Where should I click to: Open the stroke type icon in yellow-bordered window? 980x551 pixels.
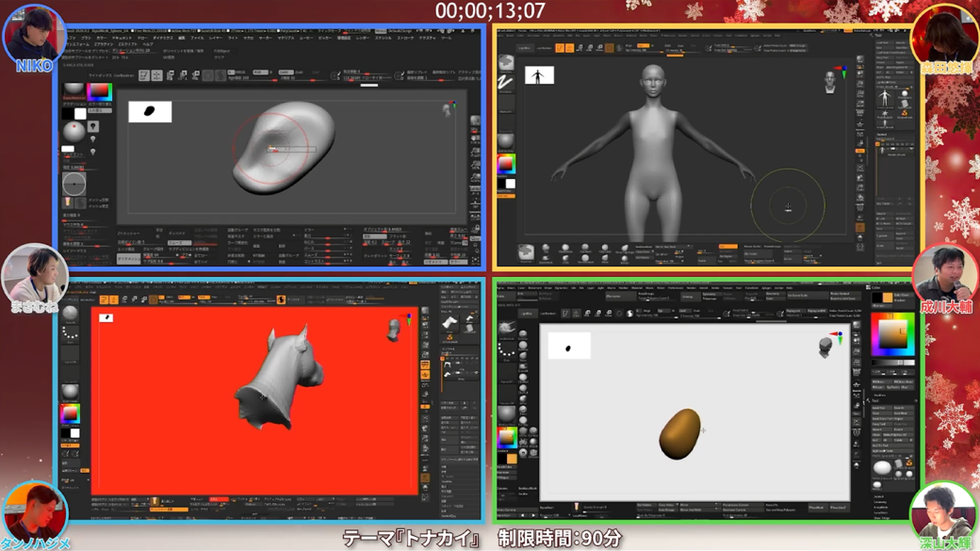click(506, 84)
